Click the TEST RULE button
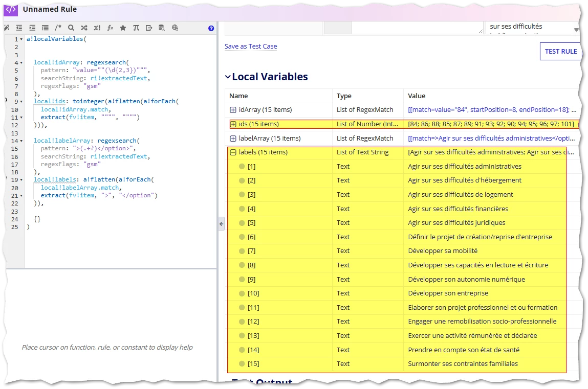 pos(561,52)
